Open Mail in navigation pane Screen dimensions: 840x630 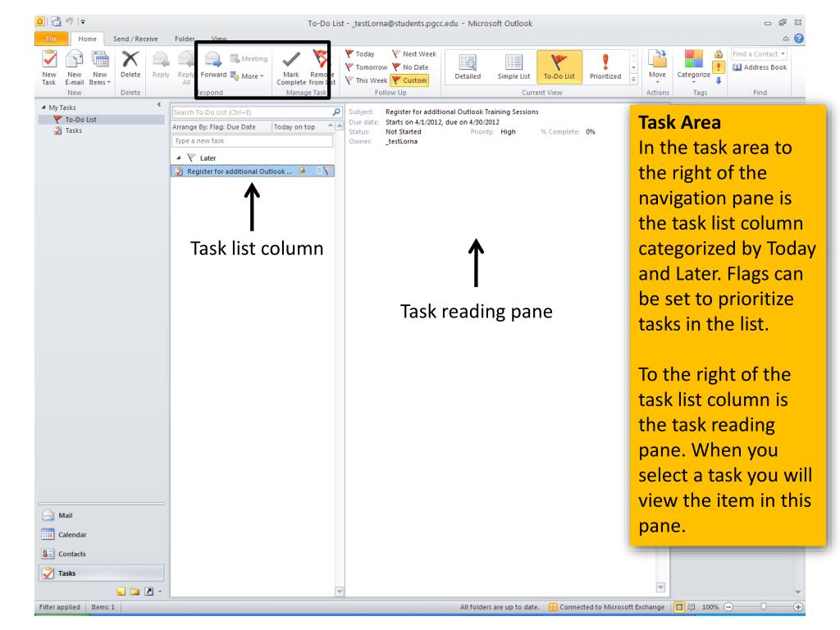pos(101,515)
